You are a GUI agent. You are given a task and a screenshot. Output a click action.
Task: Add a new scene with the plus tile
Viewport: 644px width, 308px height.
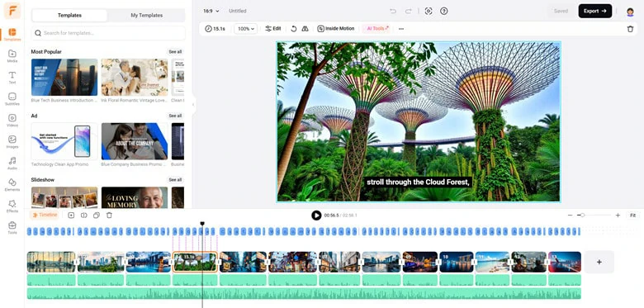[x=599, y=262]
